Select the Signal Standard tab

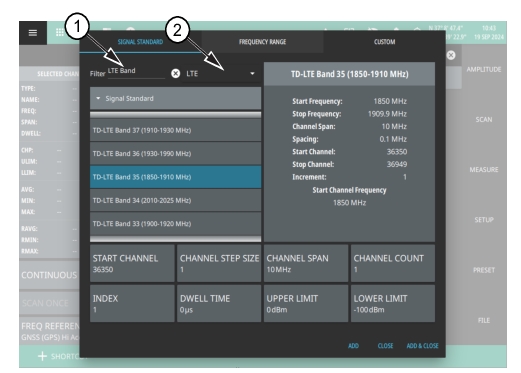(x=140, y=42)
